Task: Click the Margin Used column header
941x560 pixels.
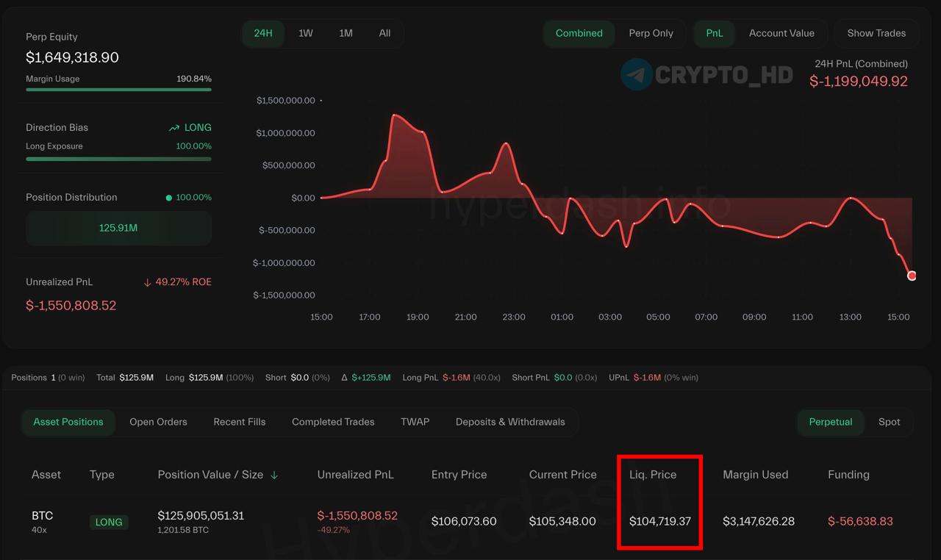Action: [756, 475]
